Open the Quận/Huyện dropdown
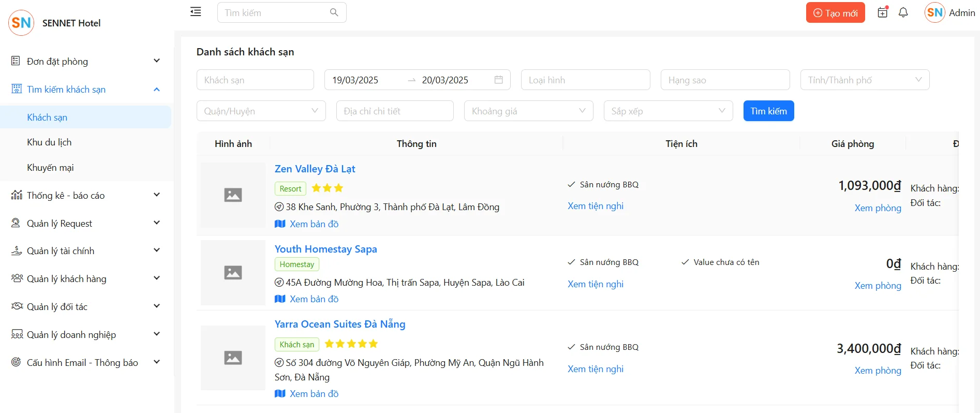The width and height of the screenshot is (980, 413). tap(261, 111)
